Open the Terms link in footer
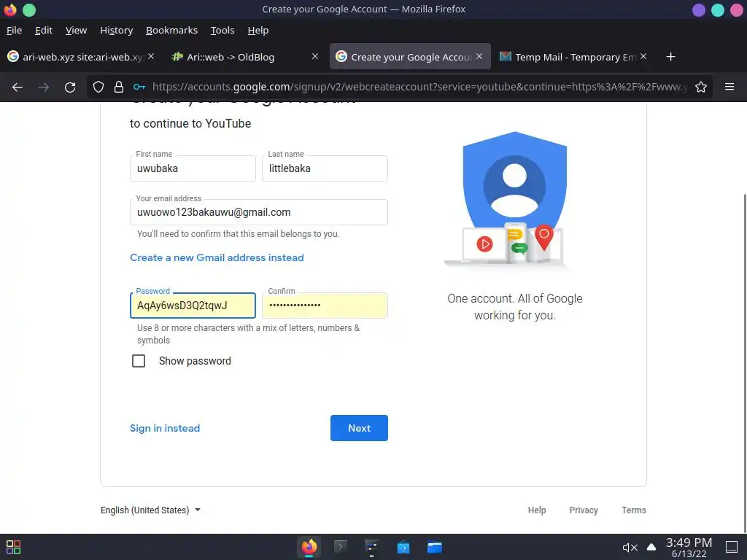The image size is (747, 560). (x=634, y=510)
